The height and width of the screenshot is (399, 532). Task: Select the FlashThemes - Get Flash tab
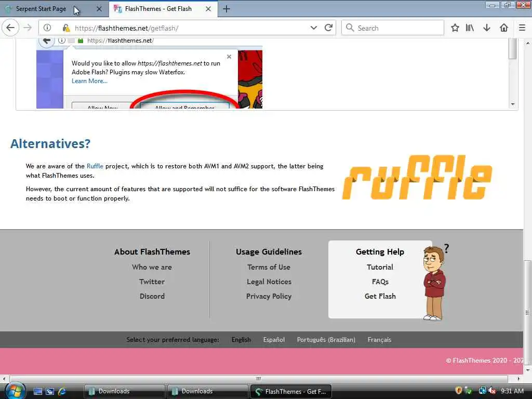[158, 9]
